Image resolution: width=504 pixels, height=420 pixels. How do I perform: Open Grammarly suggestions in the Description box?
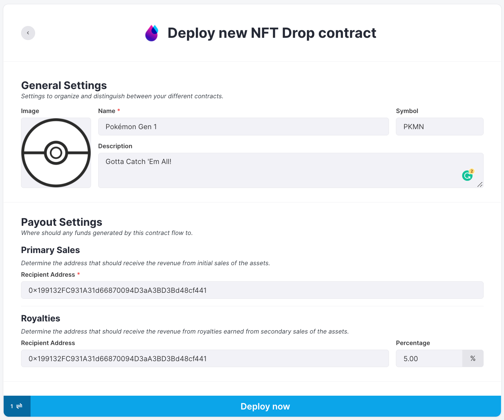tap(467, 175)
